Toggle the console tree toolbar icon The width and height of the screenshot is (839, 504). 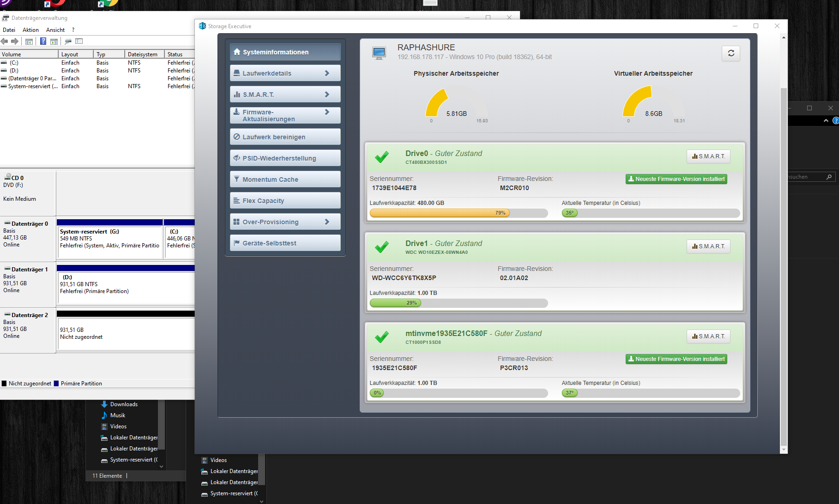click(x=29, y=42)
